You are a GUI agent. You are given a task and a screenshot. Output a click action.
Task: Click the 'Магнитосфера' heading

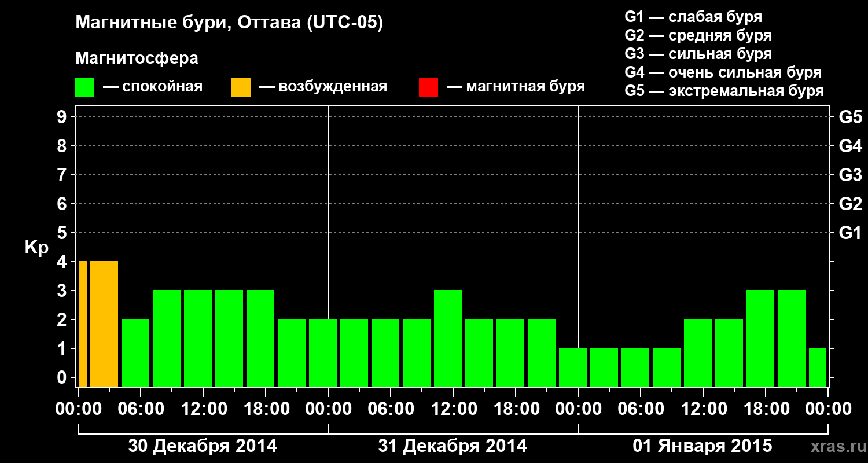click(x=137, y=58)
